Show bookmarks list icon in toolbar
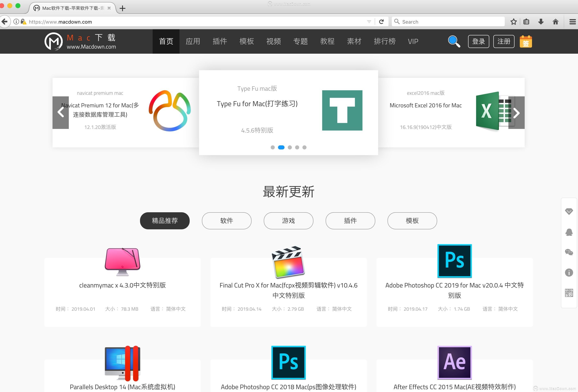The height and width of the screenshot is (392, 578). [x=526, y=22]
